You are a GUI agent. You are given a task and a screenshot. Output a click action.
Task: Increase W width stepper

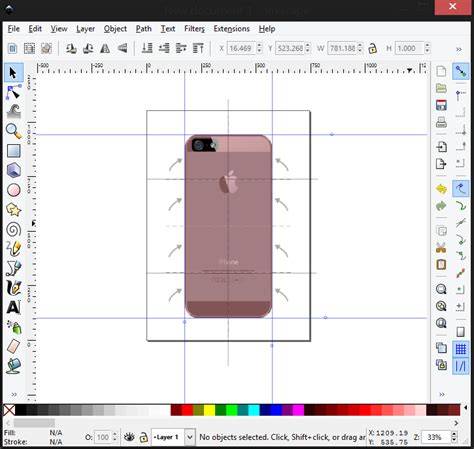click(360, 46)
